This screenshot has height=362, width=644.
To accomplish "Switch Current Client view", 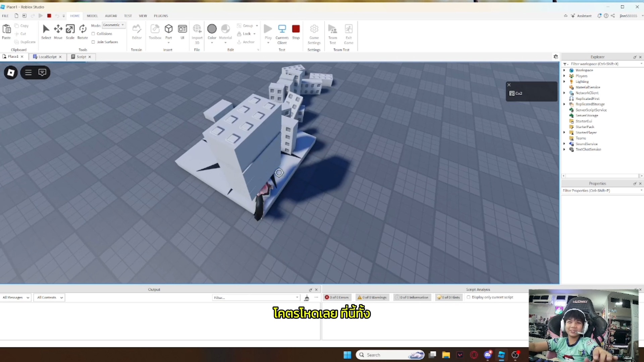I will [282, 34].
